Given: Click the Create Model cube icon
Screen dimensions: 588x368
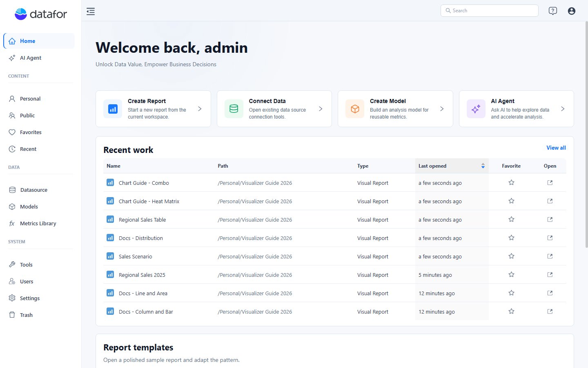Looking at the screenshot, I should click(355, 109).
